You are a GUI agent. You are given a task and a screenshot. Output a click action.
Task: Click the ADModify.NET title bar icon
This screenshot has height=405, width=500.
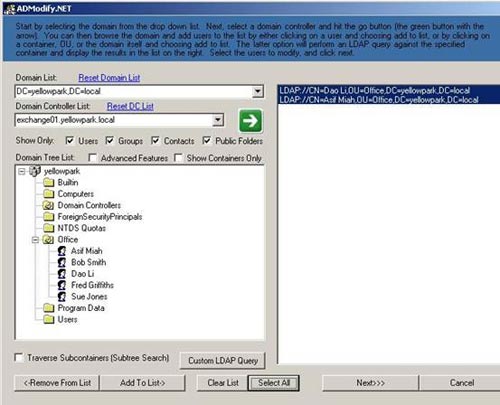10,9
